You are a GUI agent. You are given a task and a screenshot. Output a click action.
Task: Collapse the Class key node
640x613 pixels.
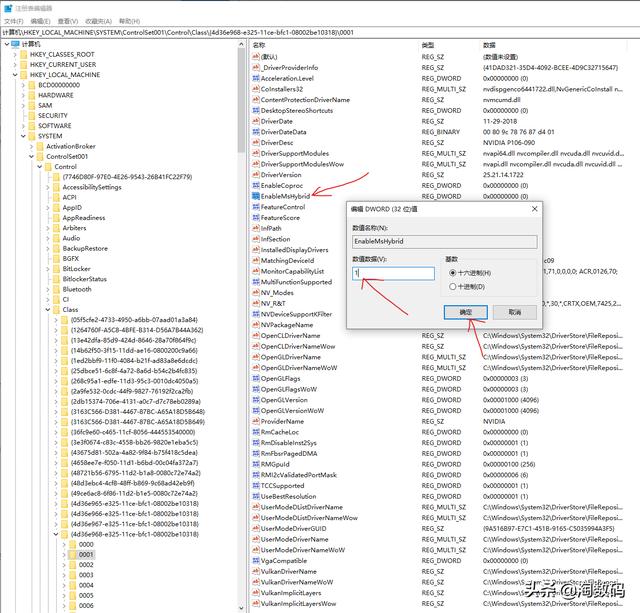[48, 309]
